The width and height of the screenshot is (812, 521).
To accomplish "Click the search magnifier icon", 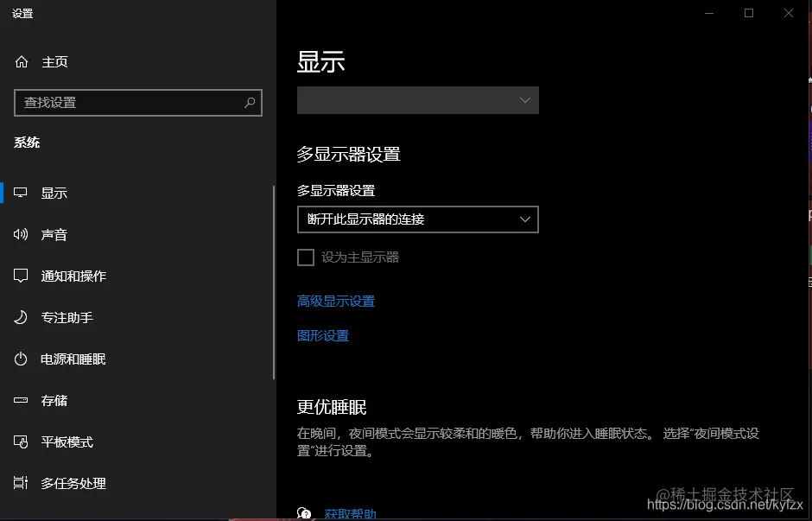I will 250,103.
